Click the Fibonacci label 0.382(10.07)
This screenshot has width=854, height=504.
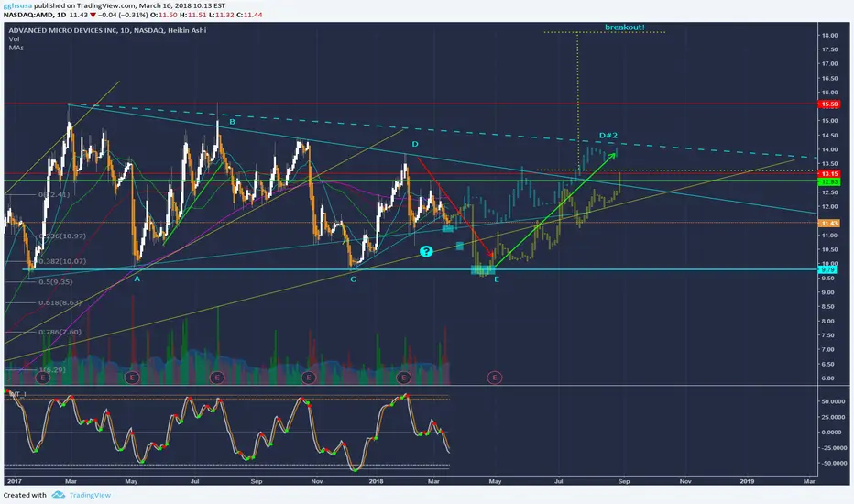[62, 261]
